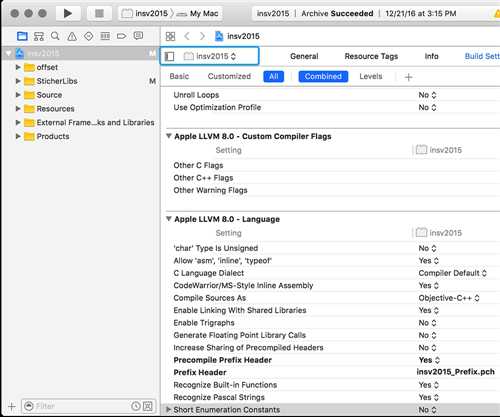
Task: Switch to the General tab
Action: coord(304,56)
